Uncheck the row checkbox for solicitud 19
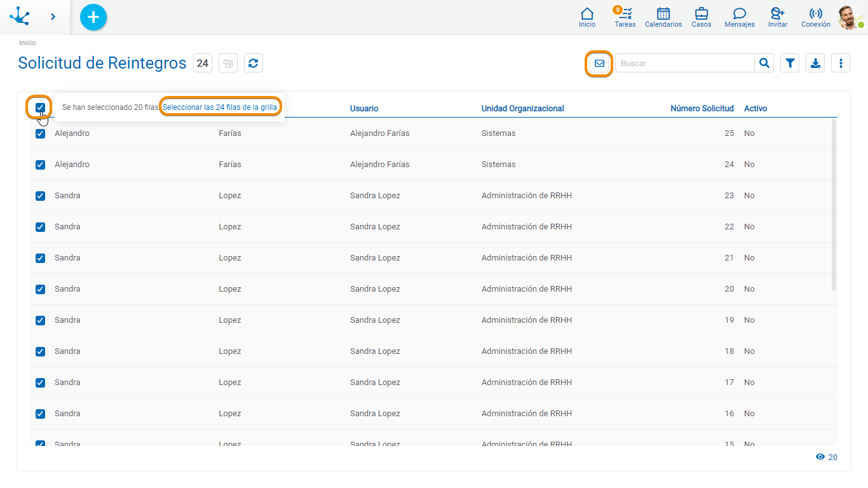Screen dimensions: 868x488 (40, 320)
